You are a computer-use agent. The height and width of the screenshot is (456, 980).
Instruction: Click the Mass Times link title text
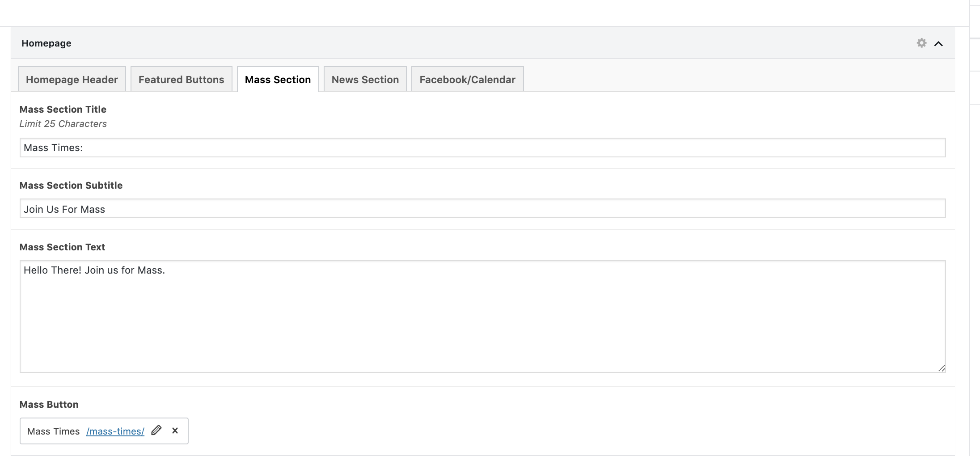[x=53, y=431]
